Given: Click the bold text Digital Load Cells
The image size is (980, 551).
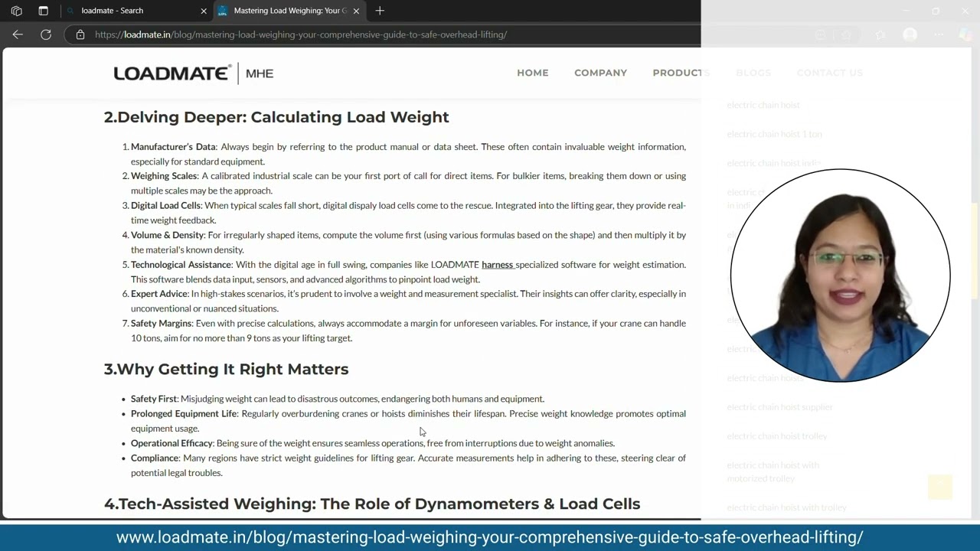Looking at the screenshot, I should coord(166,206).
